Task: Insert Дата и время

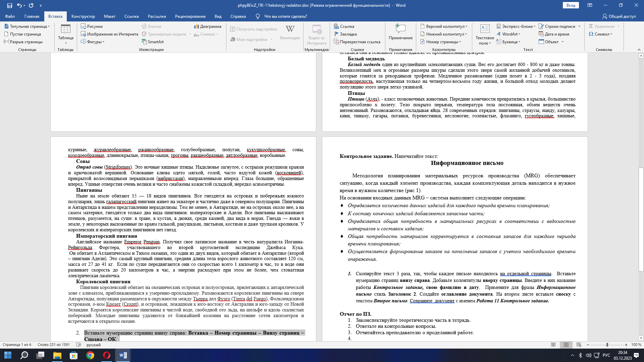Action: [x=554, y=34]
